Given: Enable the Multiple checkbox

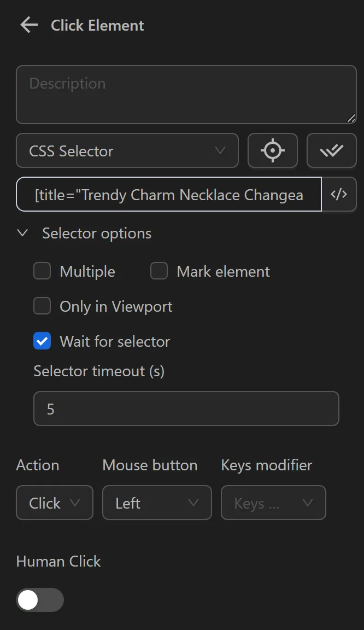Looking at the screenshot, I should coord(42,271).
